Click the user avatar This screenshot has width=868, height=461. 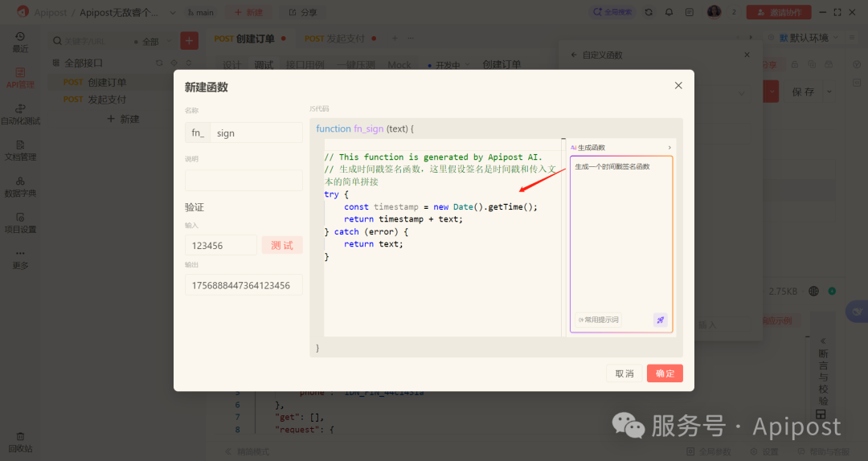[714, 11]
